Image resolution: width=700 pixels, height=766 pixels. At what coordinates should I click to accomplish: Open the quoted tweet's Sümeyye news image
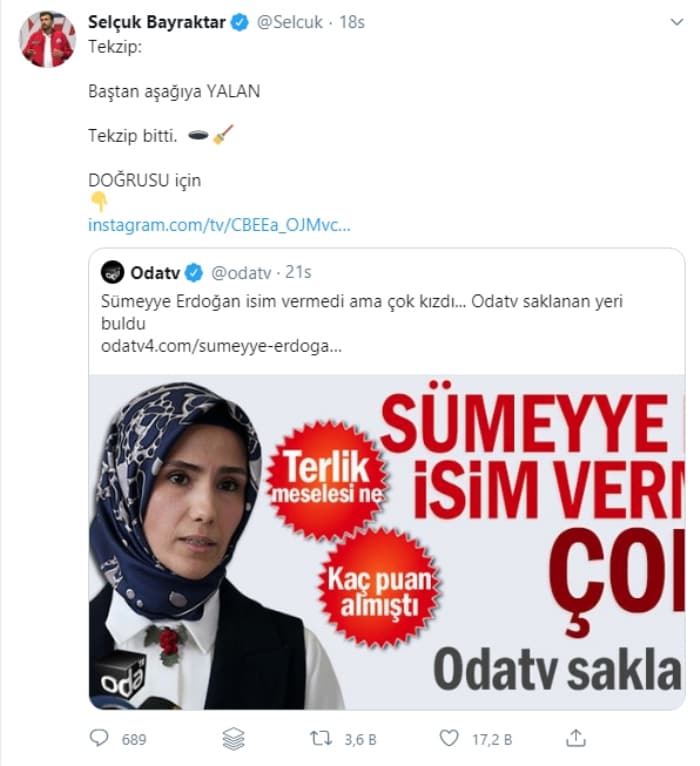pyautogui.click(x=387, y=542)
